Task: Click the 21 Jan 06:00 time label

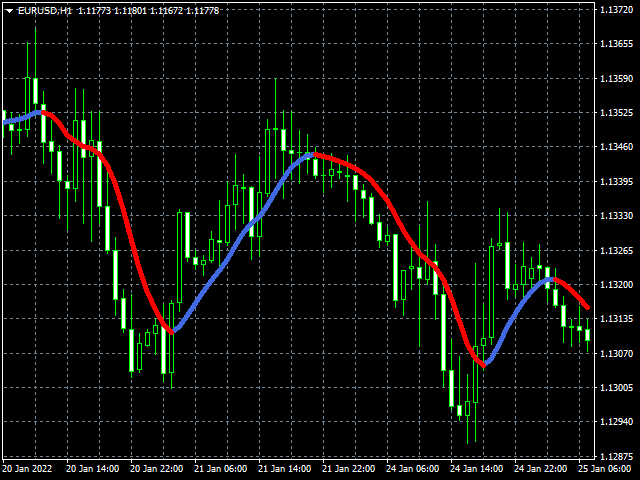Action: pos(221,468)
